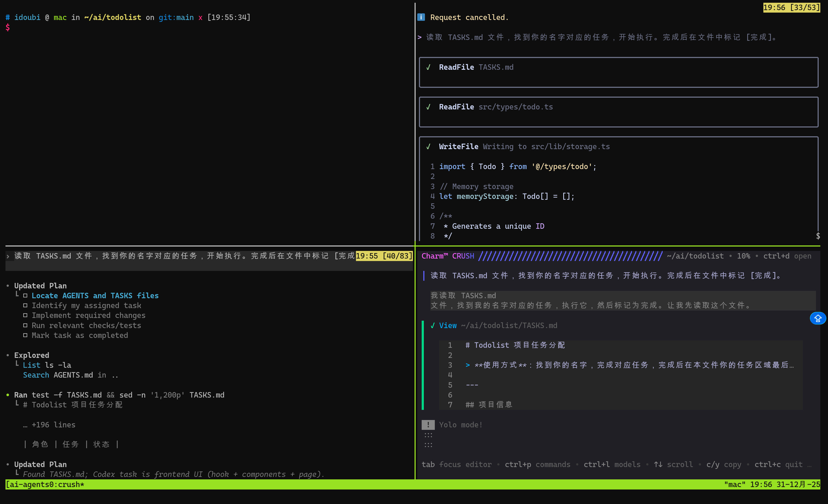The image size is (828, 504).
Task: Click the Crush striped 10% usage bar
Action: [570, 256]
